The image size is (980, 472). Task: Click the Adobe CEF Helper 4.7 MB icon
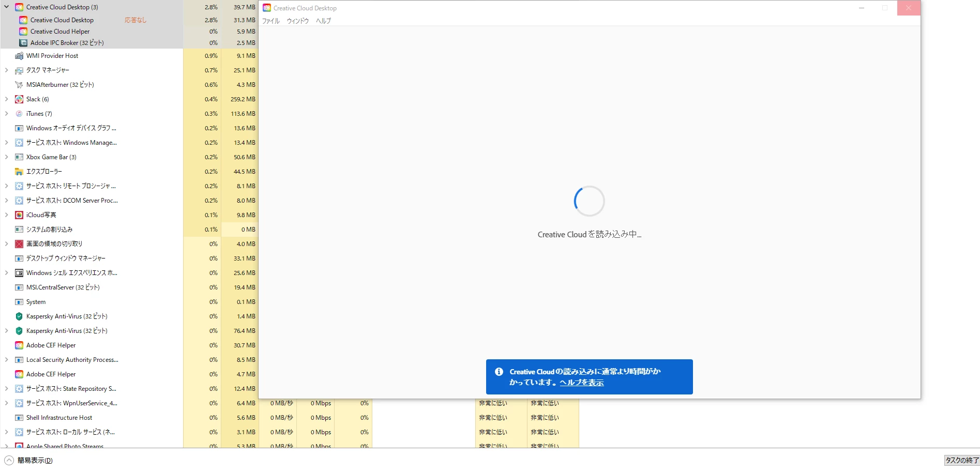pyautogui.click(x=19, y=374)
